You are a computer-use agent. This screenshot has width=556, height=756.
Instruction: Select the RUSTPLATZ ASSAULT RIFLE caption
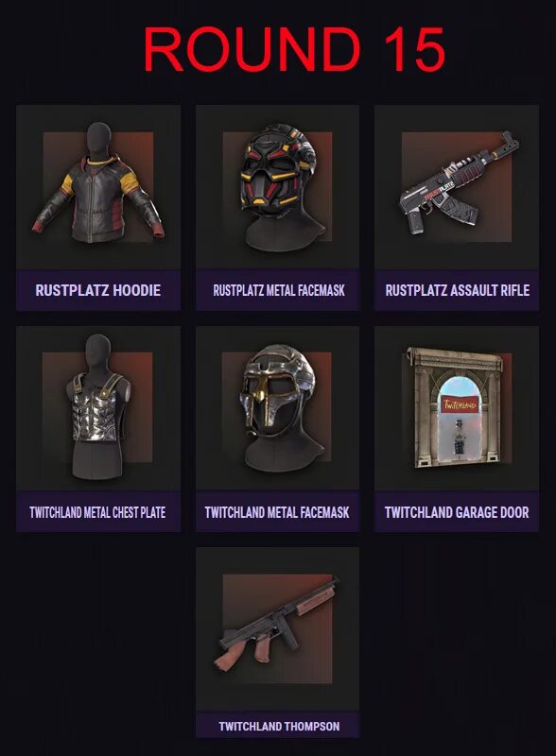coord(457,290)
